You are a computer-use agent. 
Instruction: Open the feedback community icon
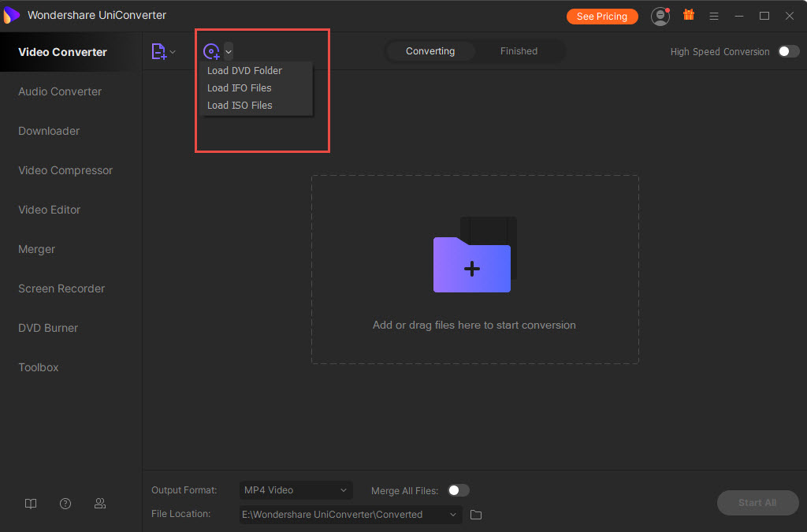pos(100,504)
